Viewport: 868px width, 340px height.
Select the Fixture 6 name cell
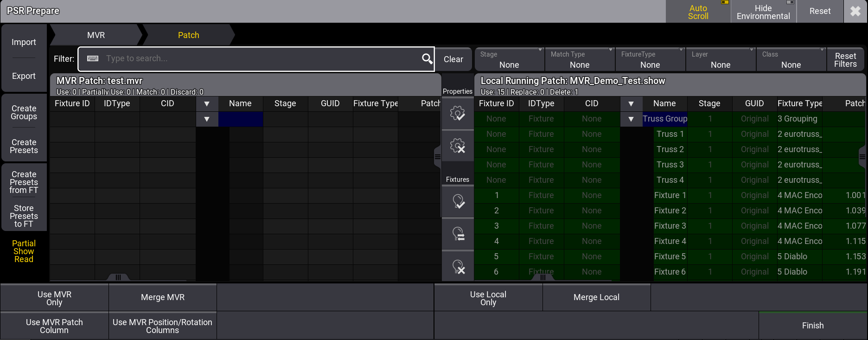point(670,272)
